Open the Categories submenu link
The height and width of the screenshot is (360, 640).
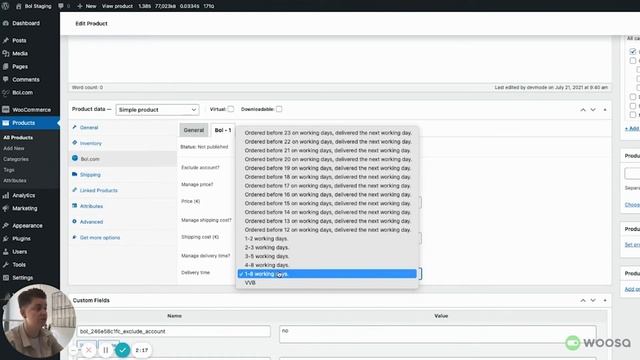(16, 159)
